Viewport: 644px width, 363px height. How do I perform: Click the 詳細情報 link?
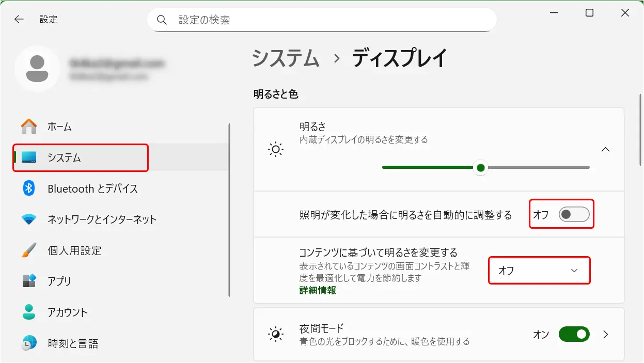pos(318,290)
